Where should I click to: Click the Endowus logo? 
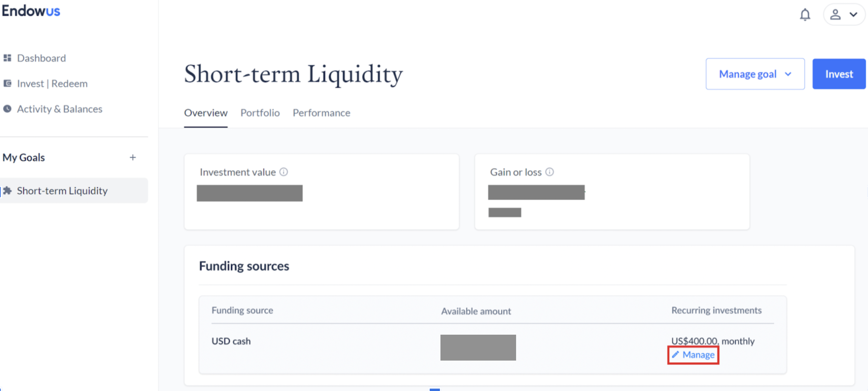pyautogui.click(x=31, y=11)
